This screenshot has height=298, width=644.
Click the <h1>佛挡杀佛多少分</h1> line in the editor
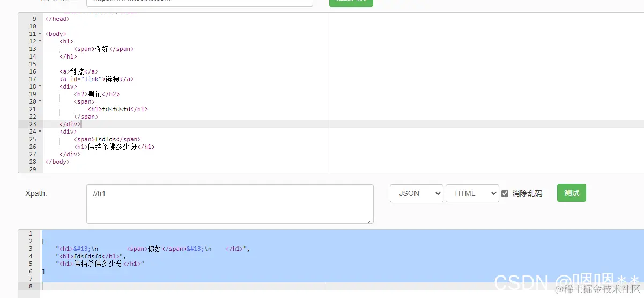(114, 147)
